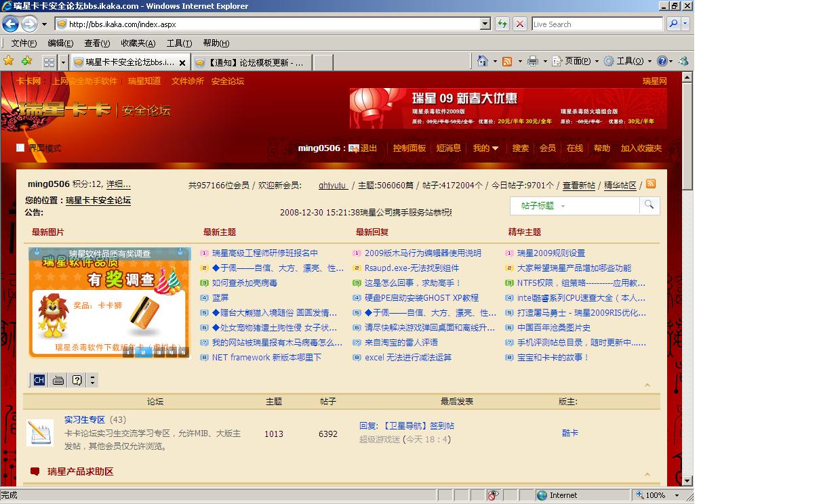Screen dimensions: 821x504
Task: Open the 瑞星2009规则设置 topic
Action: 551,253
